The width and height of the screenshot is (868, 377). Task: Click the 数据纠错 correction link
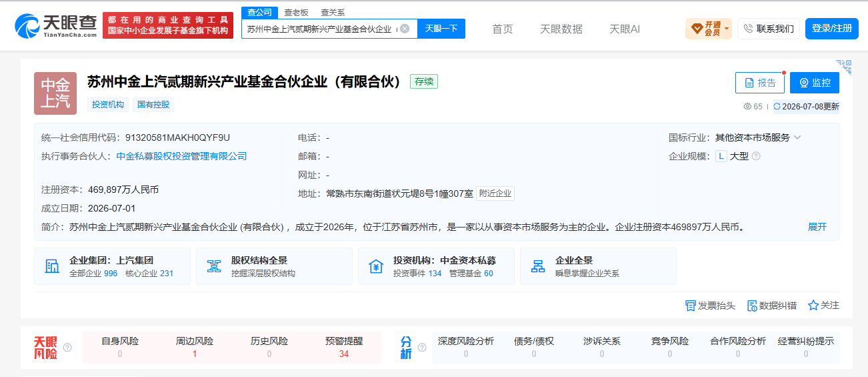[771, 306]
